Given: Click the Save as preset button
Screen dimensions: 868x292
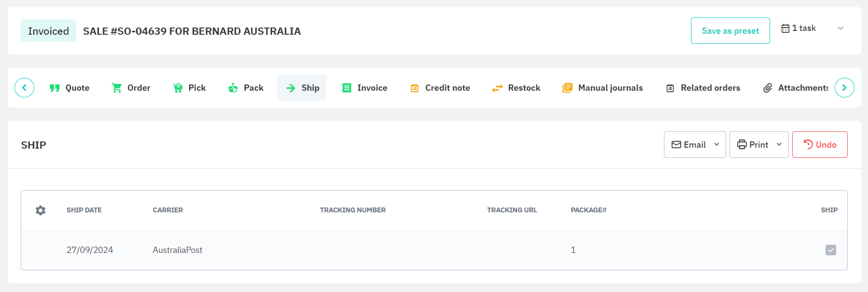Looking at the screenshot, I should [x=730, y=31].
